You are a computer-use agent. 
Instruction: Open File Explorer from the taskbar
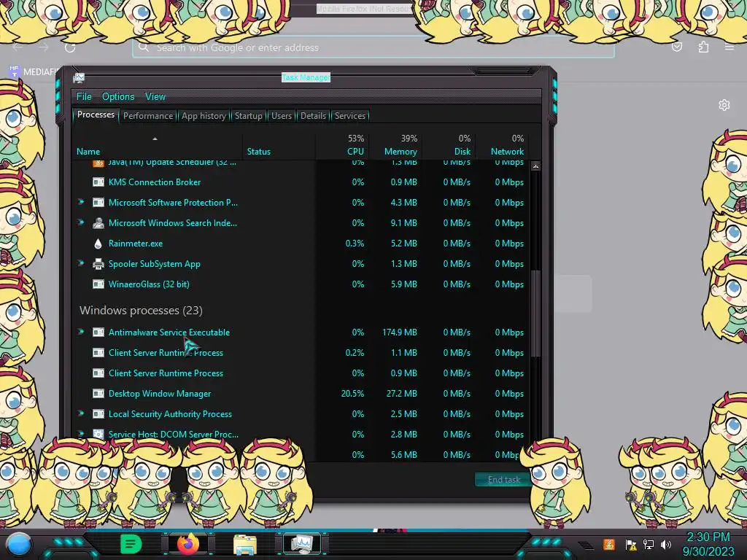coord(245,544)
